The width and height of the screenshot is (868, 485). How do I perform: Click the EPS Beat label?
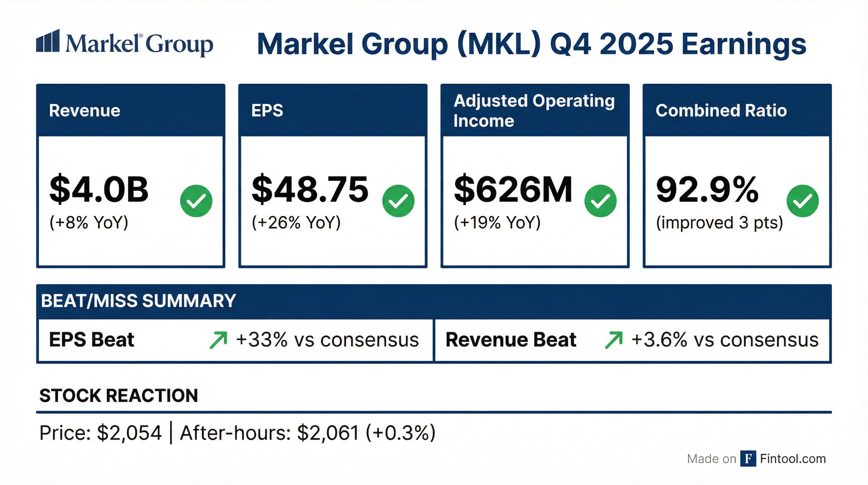point(92,340)
